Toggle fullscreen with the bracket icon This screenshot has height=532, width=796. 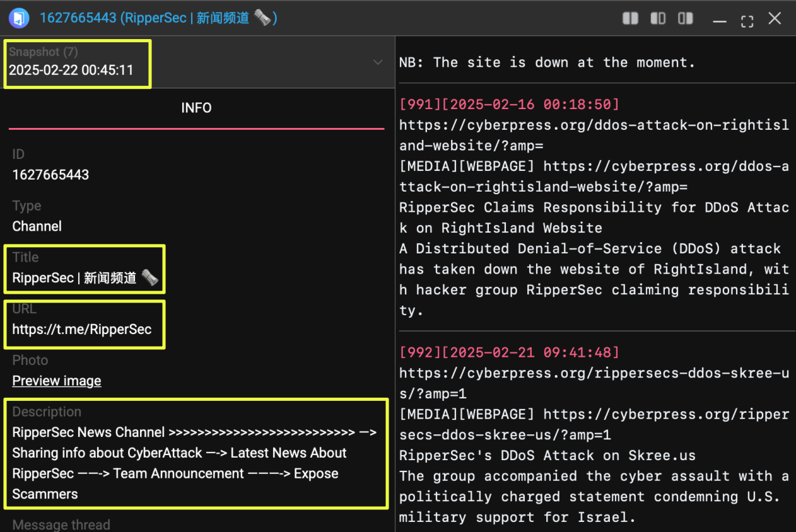pyautogui.click(x=747, y=21)
